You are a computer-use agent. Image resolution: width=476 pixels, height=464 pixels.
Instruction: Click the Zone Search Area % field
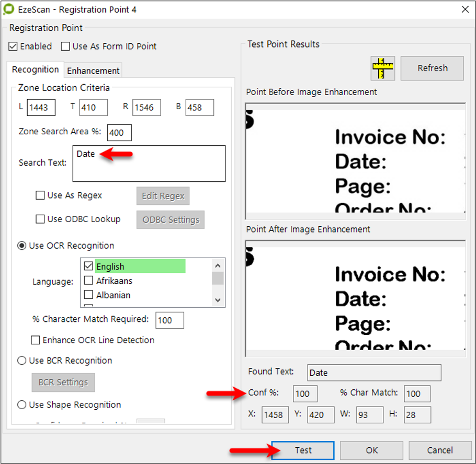[119, 133]
